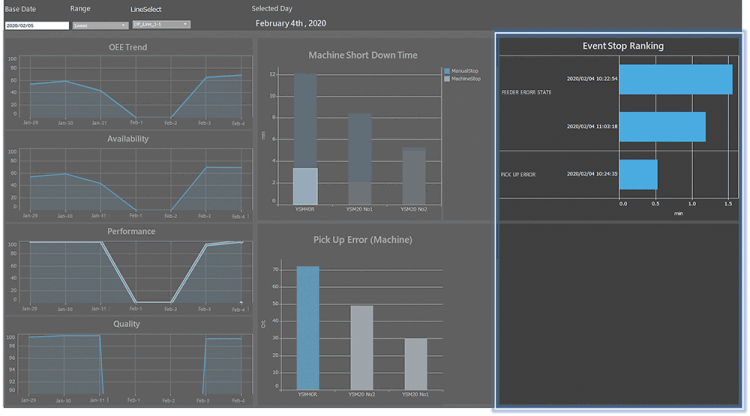Click YSM20 No2 bar in Machine Short Down Time
The width and height of the screenshot is (750, 416).
[414, 177]
